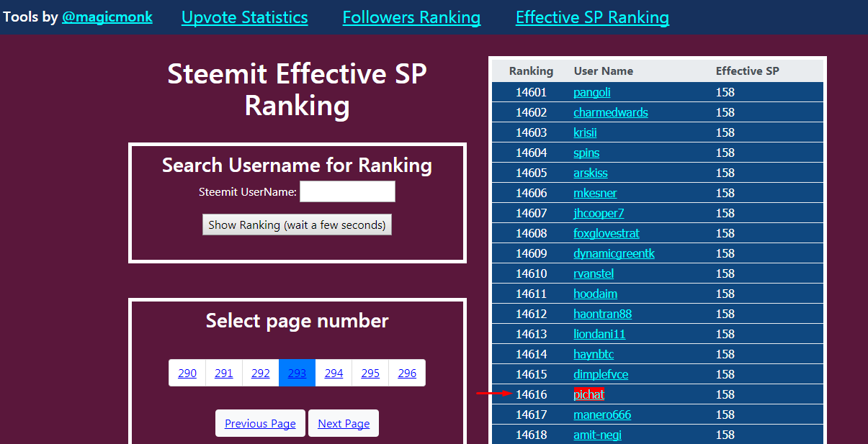The image size is (868, 444).
Task: View the liondani11 user page
Action: point(599,334)
